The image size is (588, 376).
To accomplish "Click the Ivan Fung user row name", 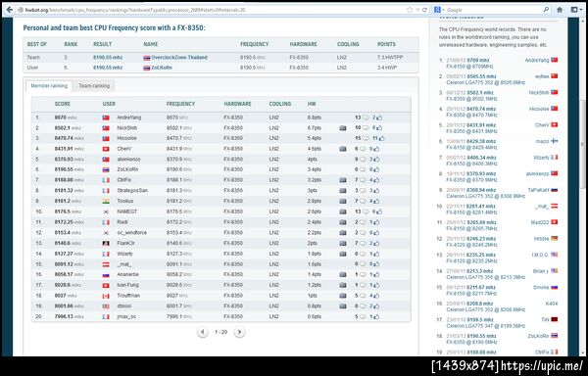I will (127, 285).
